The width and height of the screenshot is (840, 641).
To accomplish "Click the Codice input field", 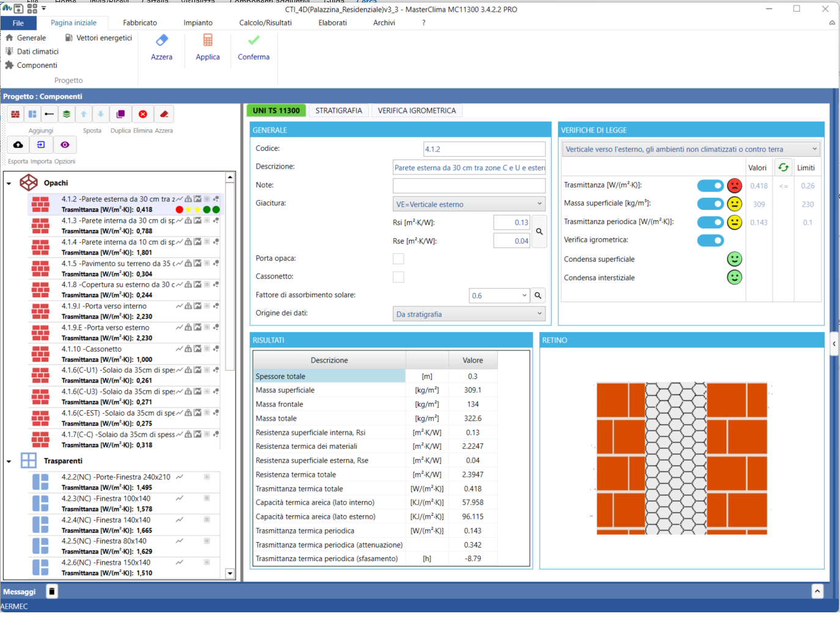I will 484,149.
